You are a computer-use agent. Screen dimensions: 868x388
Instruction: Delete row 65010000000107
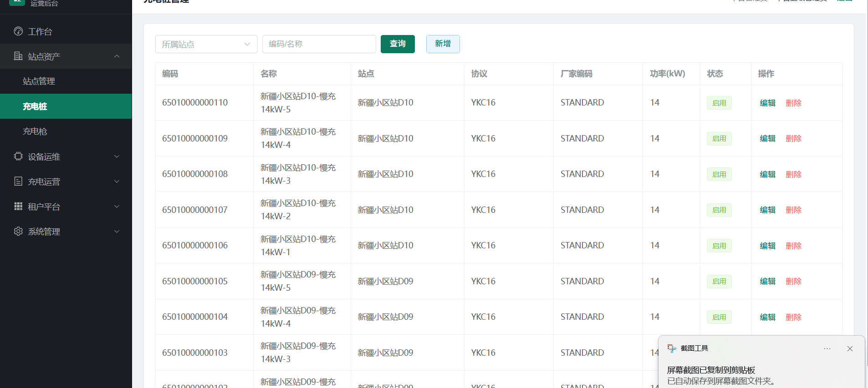coord(793,210)
